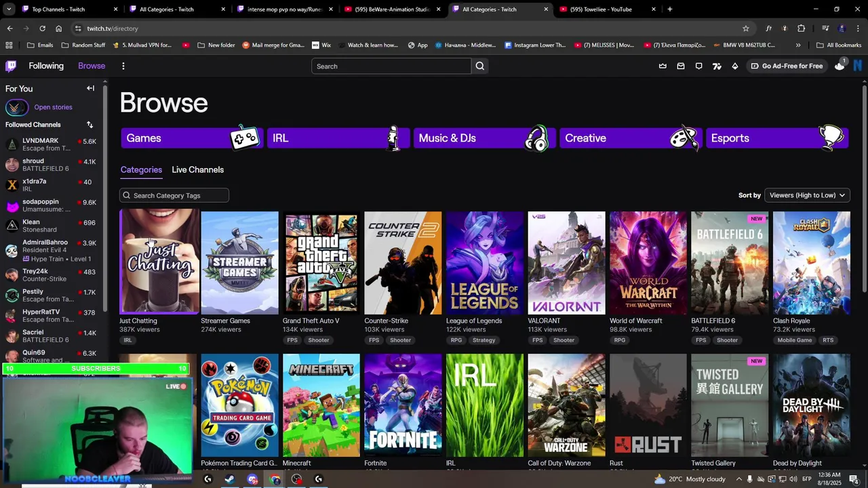The height and width of the screenshot is (488, 868).
Task: Open the Counter-Strike 2 cover art
Action: 403,263
